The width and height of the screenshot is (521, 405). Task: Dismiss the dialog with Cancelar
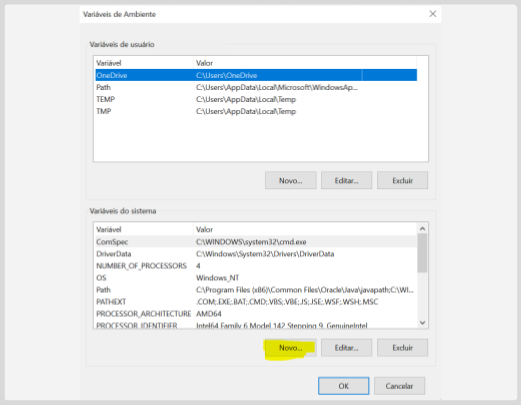point(399,386)
